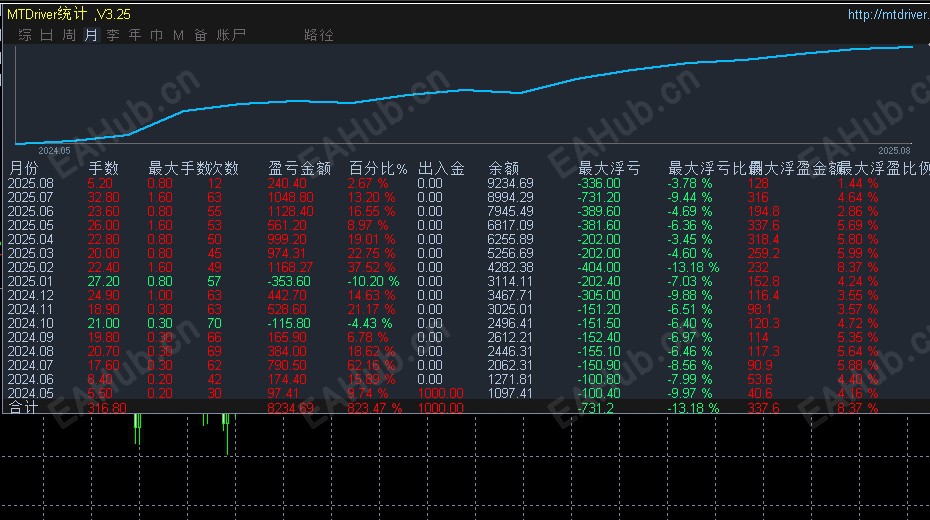Click floating loss ratio -9.44 %
Viewport: 930px width, 520px height.
coord(690,197)
